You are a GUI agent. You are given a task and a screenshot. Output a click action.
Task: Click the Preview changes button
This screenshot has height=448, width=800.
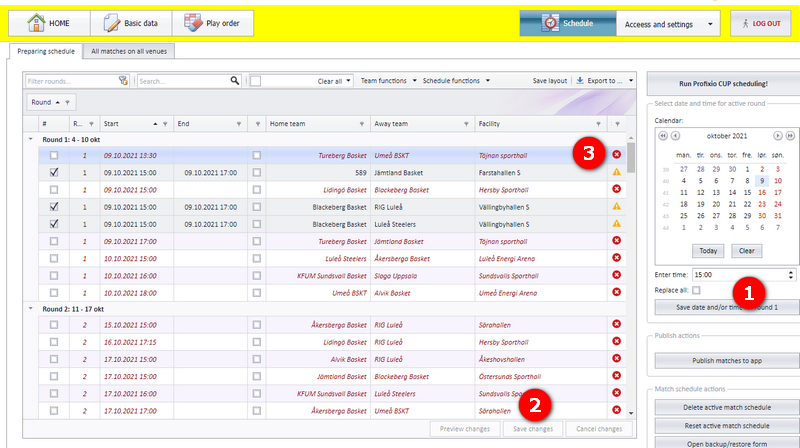(x=464, y=429)
